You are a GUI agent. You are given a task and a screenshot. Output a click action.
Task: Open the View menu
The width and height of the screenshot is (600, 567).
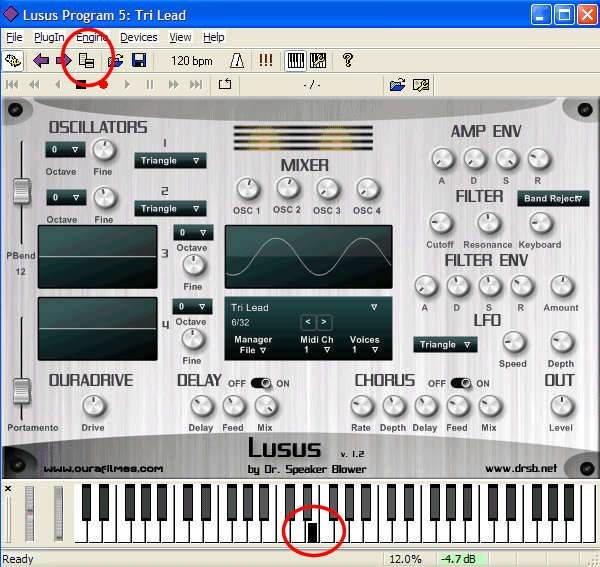point(180,37)
